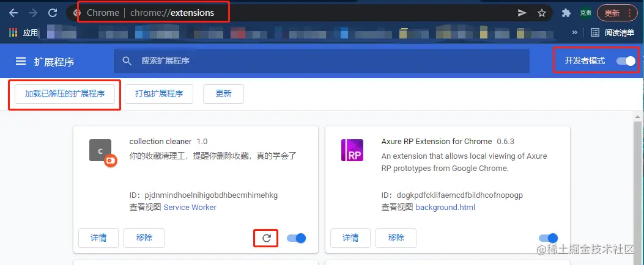Screen dimensions: 644x265
Task: Open the Service Worker link
Action: click(x=190, y=207)
